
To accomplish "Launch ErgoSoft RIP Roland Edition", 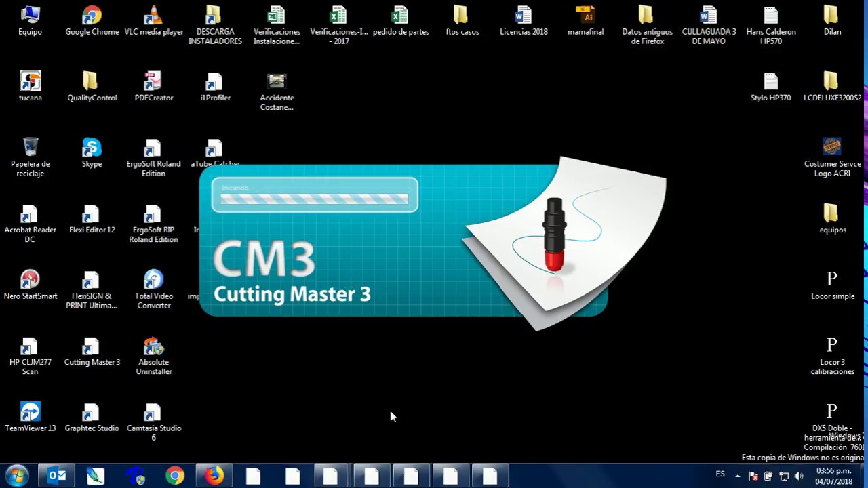I will tap(154, 224).
